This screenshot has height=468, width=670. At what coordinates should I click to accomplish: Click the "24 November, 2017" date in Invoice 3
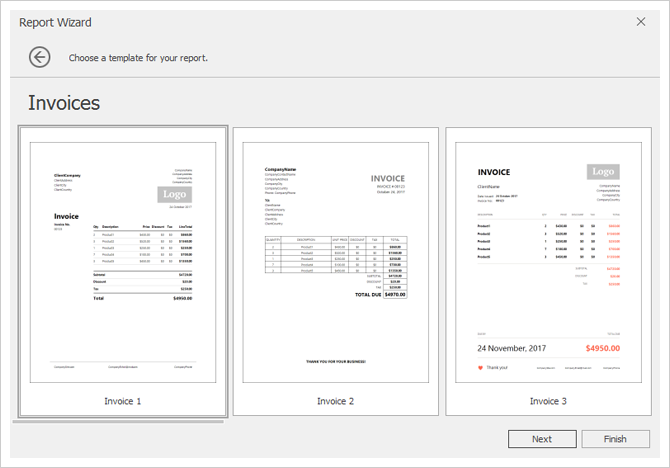click(x=516, y=348)
